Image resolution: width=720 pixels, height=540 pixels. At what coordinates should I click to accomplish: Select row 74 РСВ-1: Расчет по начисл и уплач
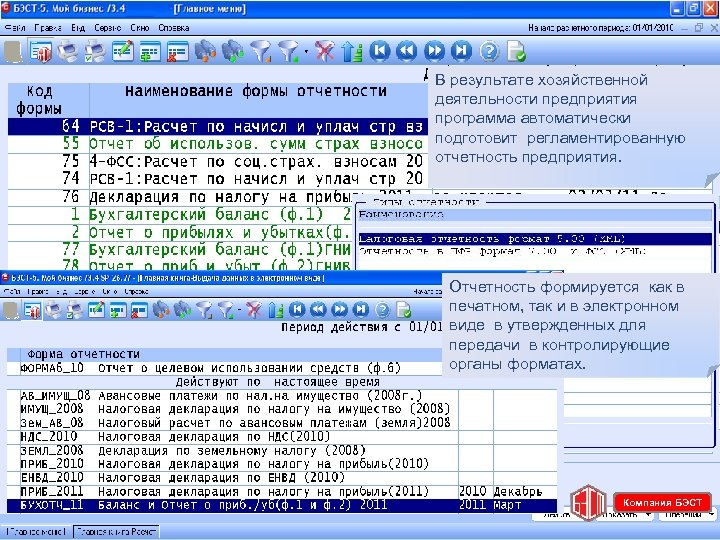pyautogui.click(x=218, y=179)
